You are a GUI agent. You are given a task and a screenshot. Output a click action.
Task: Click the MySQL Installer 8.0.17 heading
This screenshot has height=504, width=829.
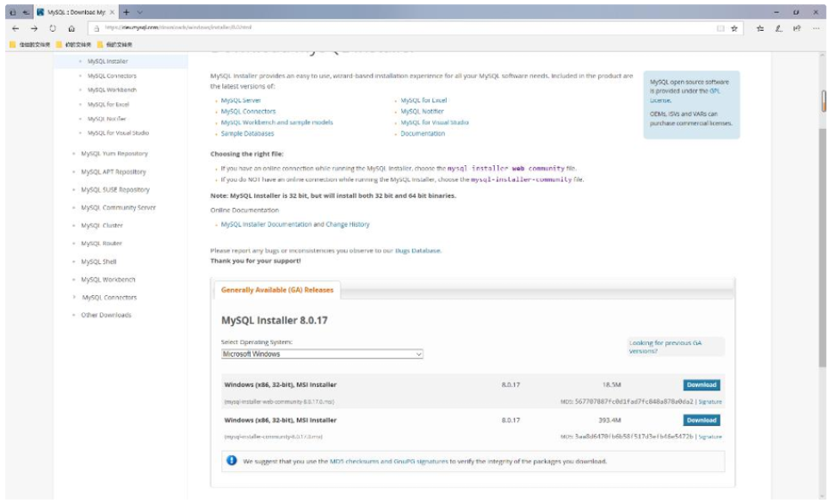click(275, 321)
